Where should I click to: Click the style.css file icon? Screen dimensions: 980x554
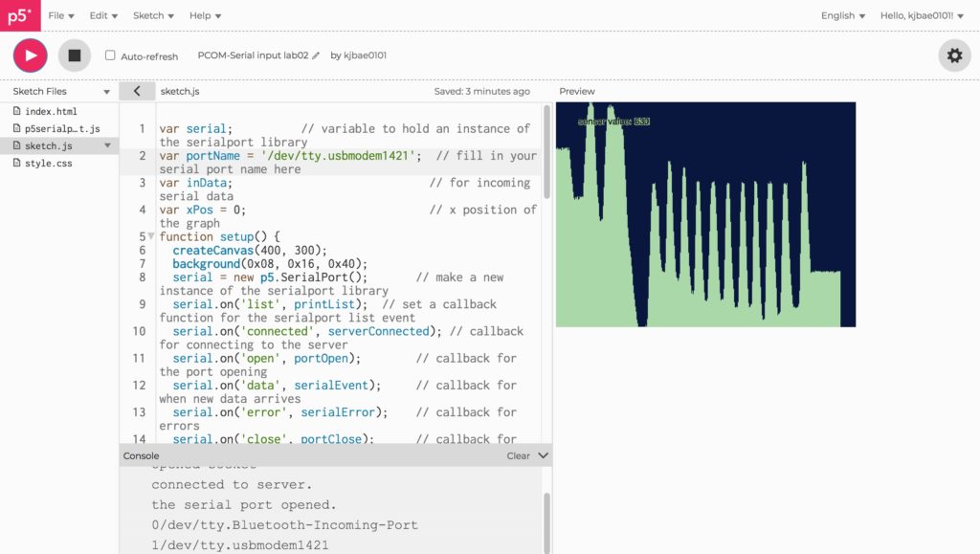pos(17,163)
